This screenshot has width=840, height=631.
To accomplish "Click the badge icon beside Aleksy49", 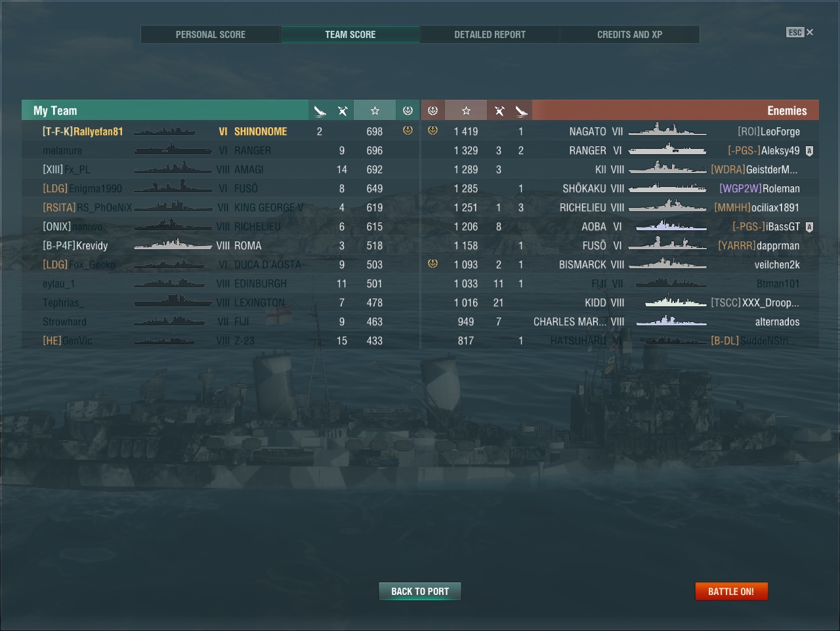I will click(x=809, y=151).
